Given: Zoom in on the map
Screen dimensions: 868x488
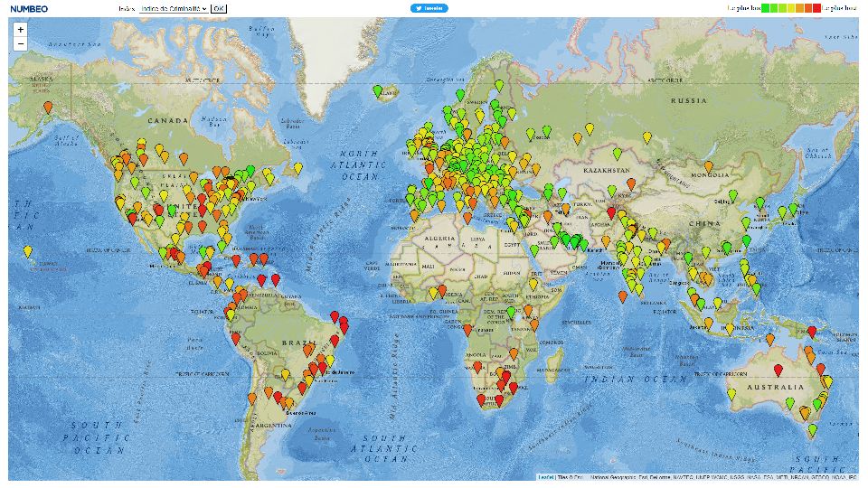Looking at the screenshot, I should 21,29.
